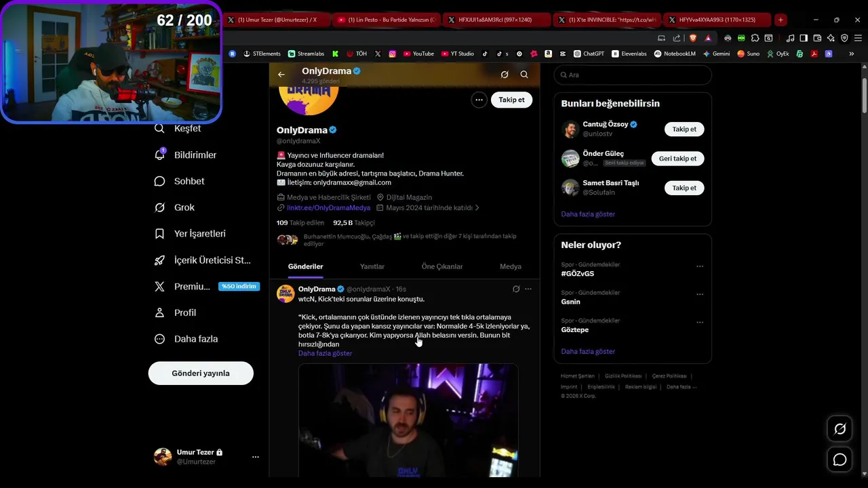This screenshot has height=488, width=868.
Task: Open ChatGPT bookmark
Action: pos(589,54)
